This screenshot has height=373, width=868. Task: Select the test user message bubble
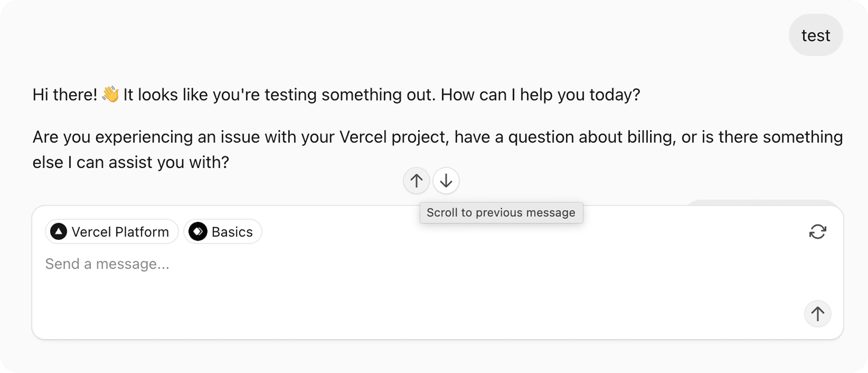pos(816,35)
